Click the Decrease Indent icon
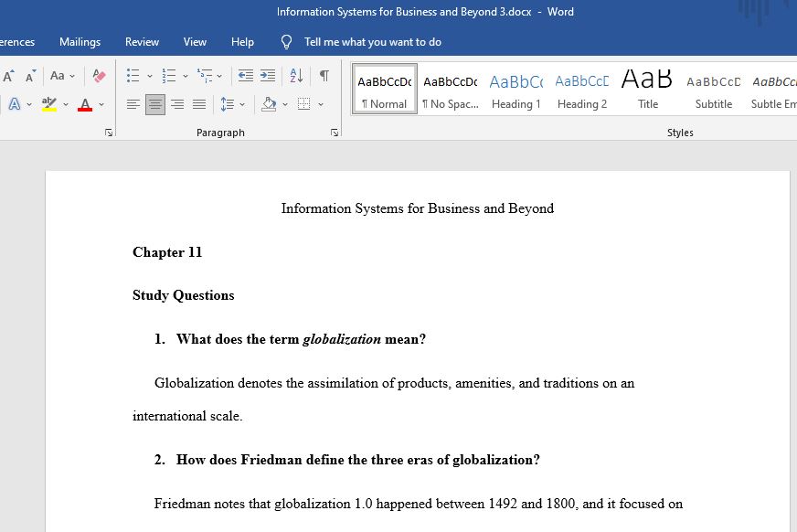 (x=246, y=76)
